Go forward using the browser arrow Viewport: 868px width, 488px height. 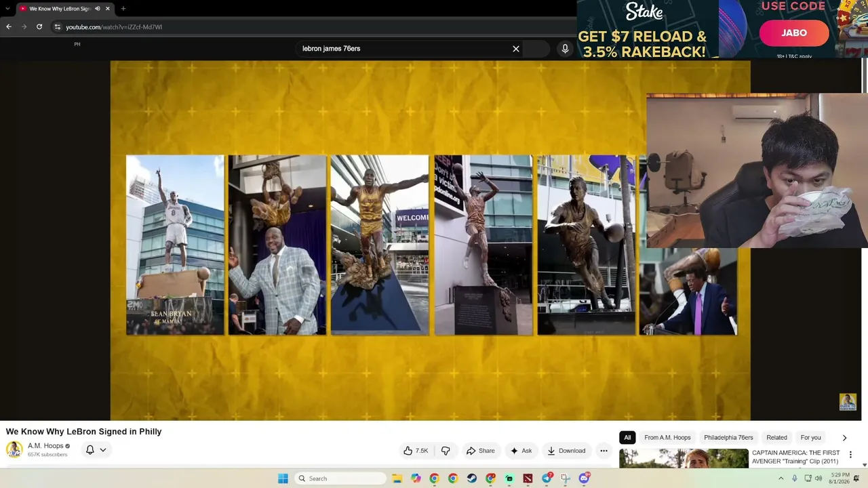tap(24, 26)
